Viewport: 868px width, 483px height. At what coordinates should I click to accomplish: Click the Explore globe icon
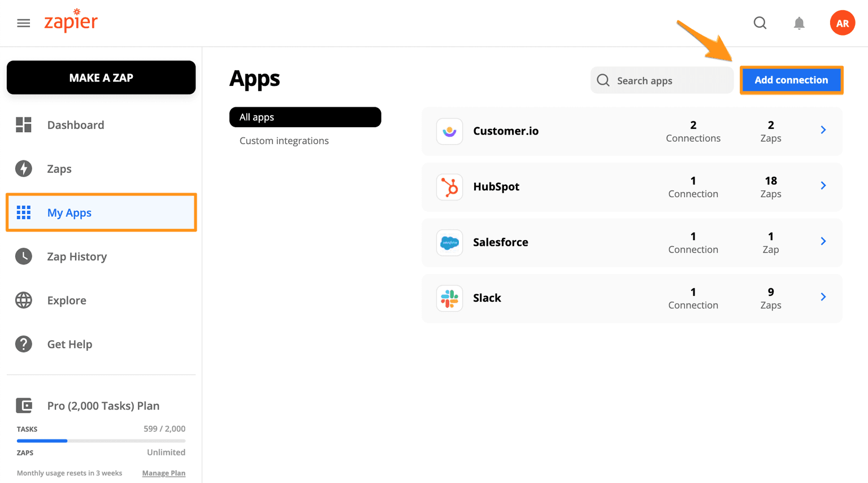[24, 300]
